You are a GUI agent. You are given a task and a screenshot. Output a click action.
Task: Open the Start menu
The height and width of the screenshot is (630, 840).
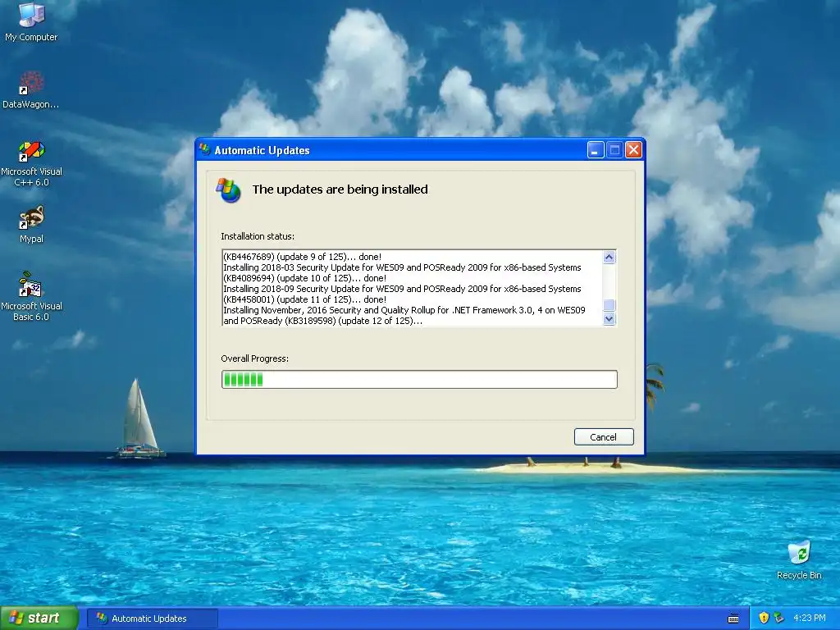(39, 618)
